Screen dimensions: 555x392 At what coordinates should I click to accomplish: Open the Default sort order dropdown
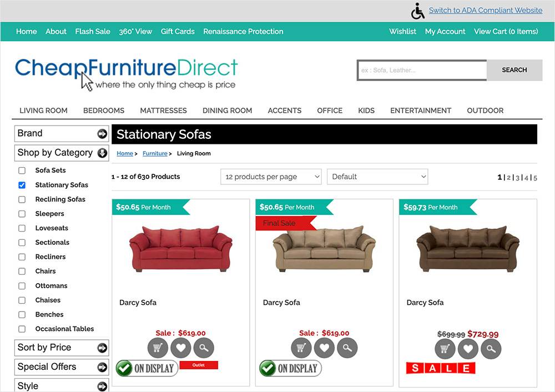point(377,177)
